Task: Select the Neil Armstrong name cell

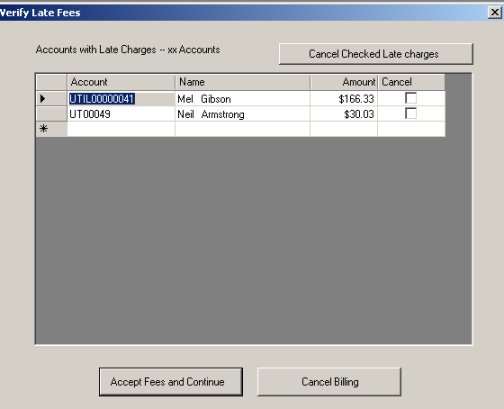Action: 243,114
